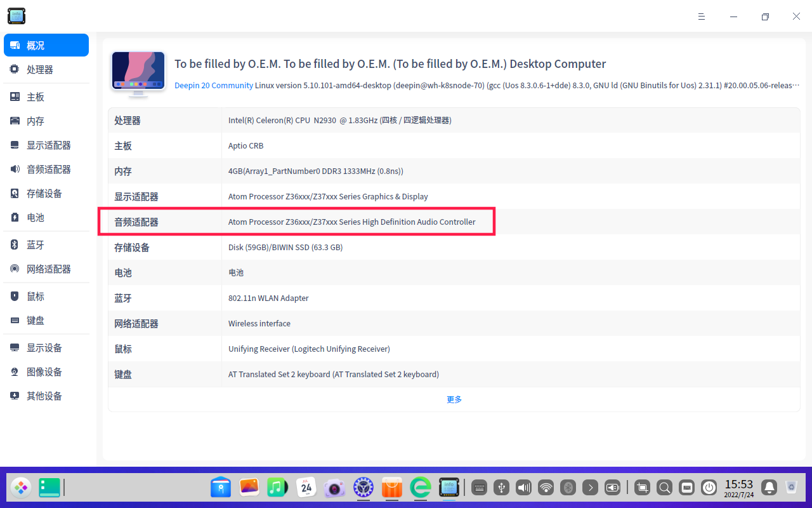Click the Device Manager icon in the title bar
This screenshot has height=508, width=812.
pos(16,16)
